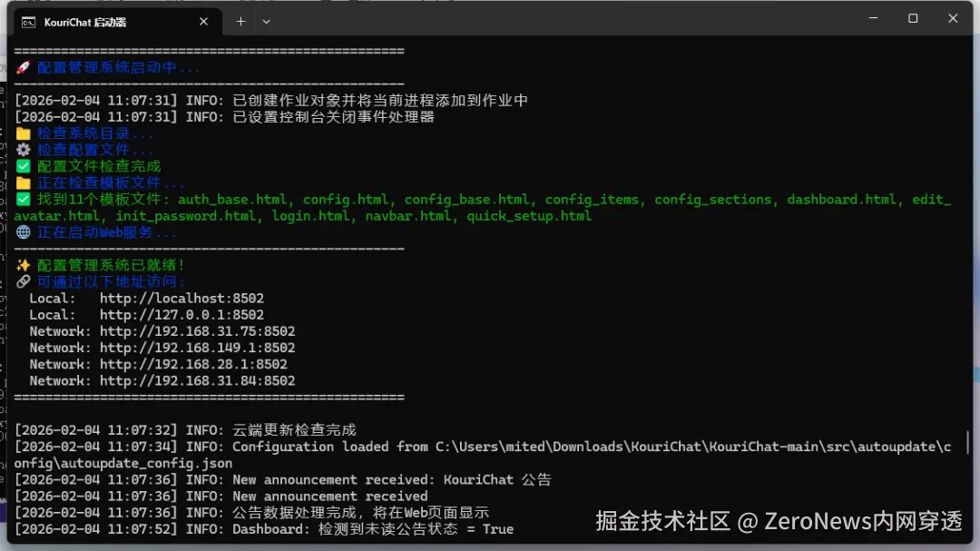Click text Dashboard: 检测到未读公告状态 = True
This screenshot has height=551, width=980.
373,529
